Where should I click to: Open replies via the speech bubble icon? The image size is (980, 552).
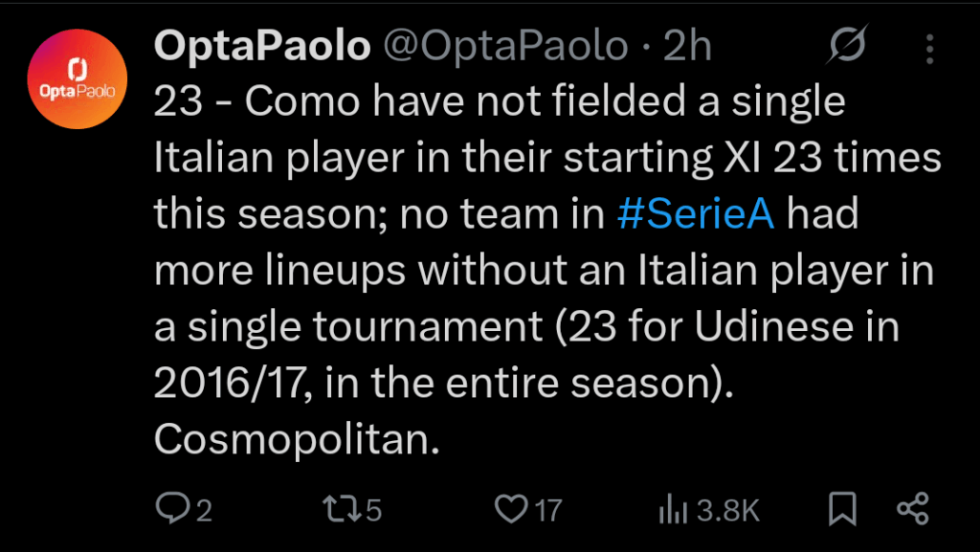coord(172,510)
